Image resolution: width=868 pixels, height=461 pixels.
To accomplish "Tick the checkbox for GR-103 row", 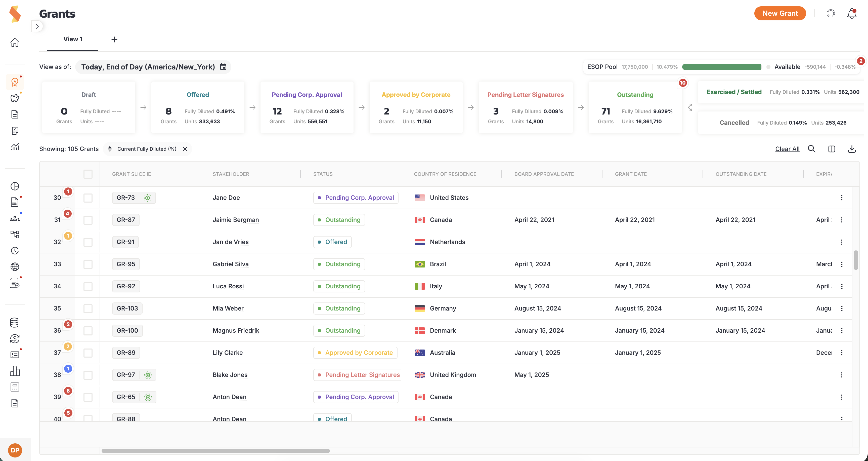I will [x=88, y=309].
